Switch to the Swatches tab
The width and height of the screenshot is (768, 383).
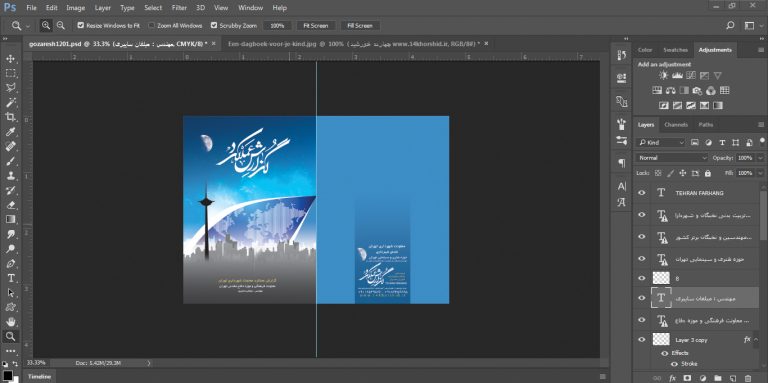pos(675,50)
